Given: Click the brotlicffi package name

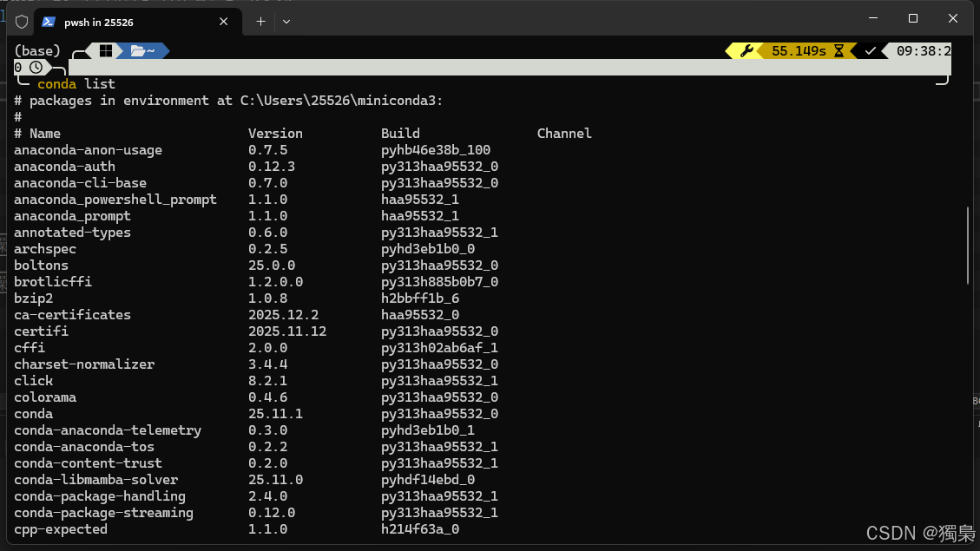Looking at the screenshot, I should [53, 282].
